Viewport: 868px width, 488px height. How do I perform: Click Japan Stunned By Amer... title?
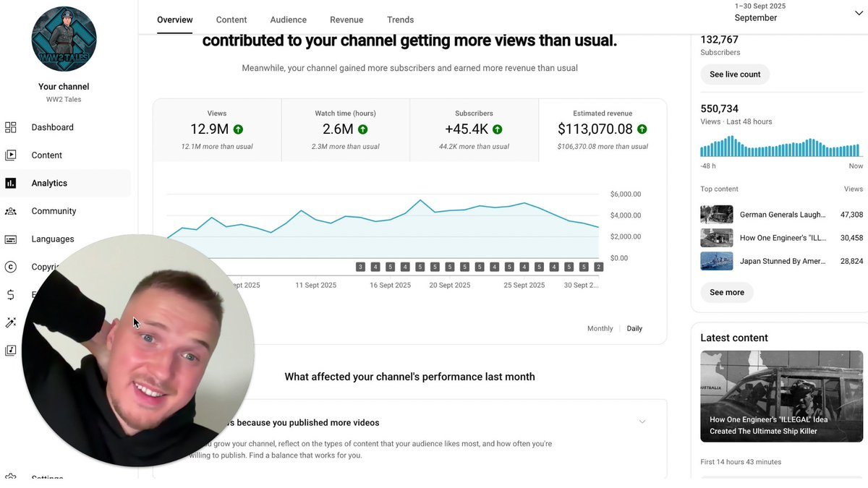[782, 261]
